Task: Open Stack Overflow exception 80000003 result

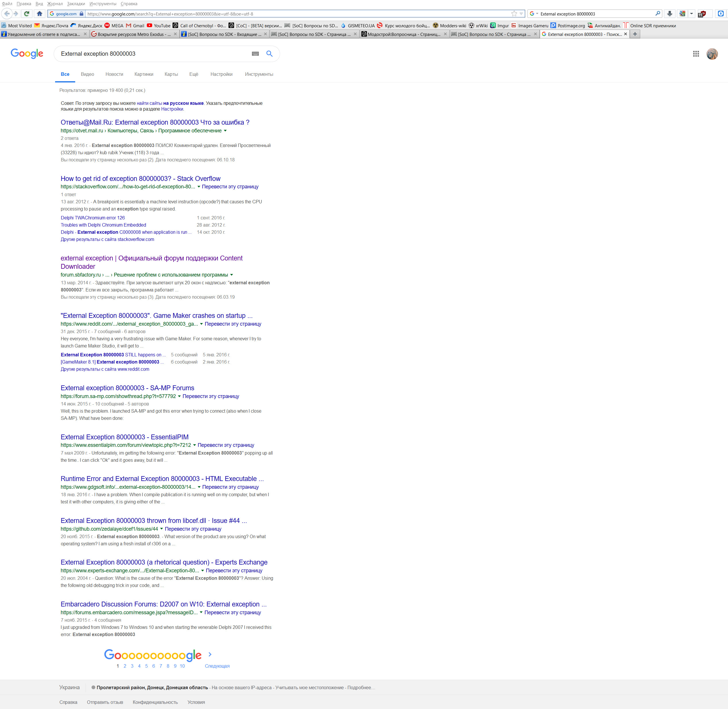Action: [x=140, y=179]
